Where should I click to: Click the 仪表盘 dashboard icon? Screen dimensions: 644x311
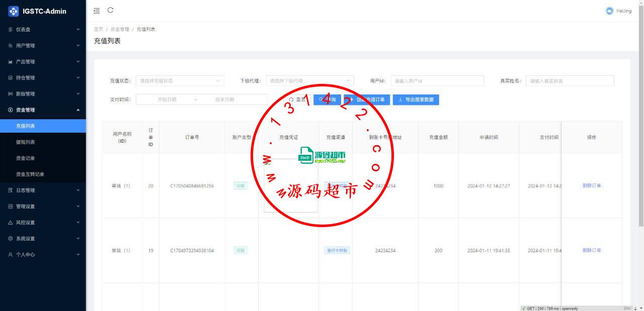(11, 30)
